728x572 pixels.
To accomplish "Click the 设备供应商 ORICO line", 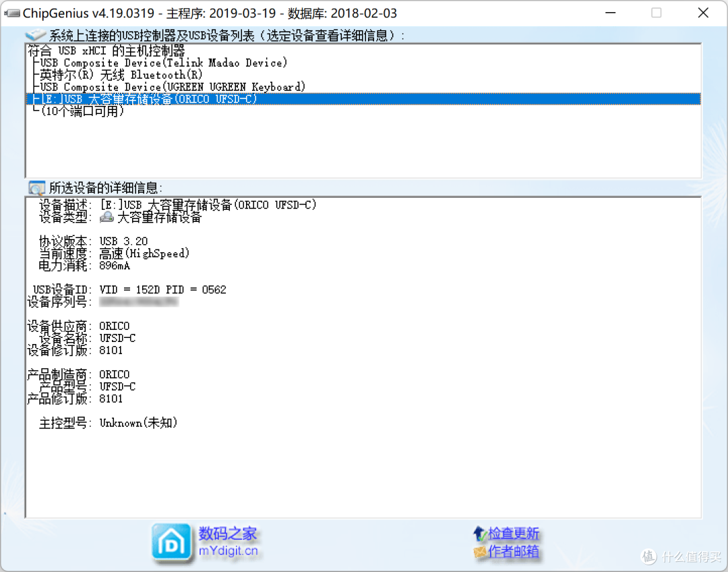I will pyautogui.click(x=78, y=326).
